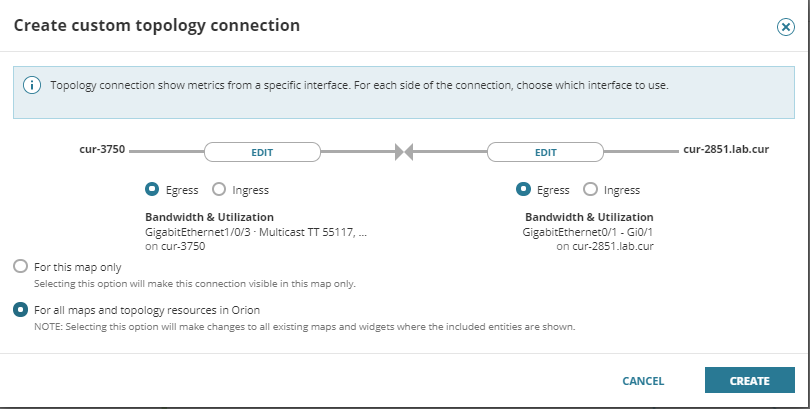
Task: Click the info icon in the banner
Action: pyautogui.click(x=32, y=85)
